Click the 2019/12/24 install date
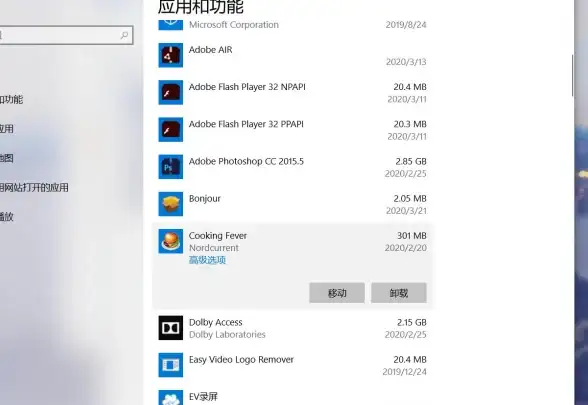The image size is (588, 405). tap(405, 372)
